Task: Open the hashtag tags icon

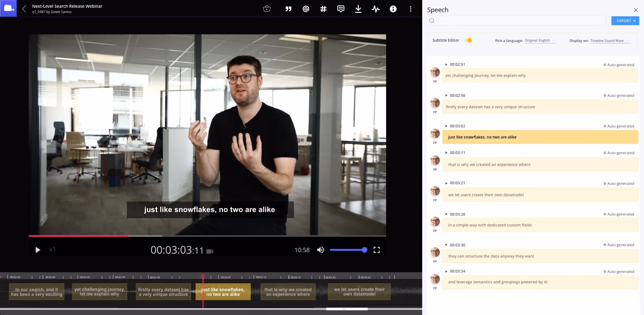Action: [x=323, y=9]
